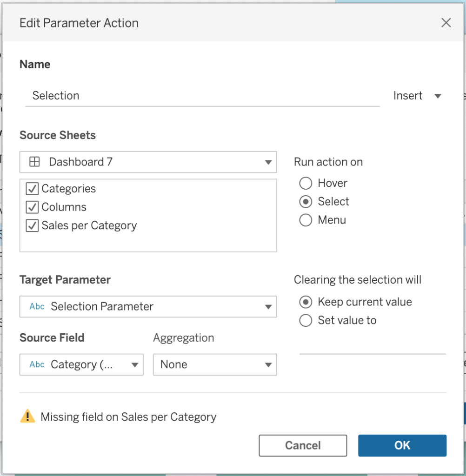Select the Menu radio option
Viewport: 466px width, 476px height.
coord(306,220)
